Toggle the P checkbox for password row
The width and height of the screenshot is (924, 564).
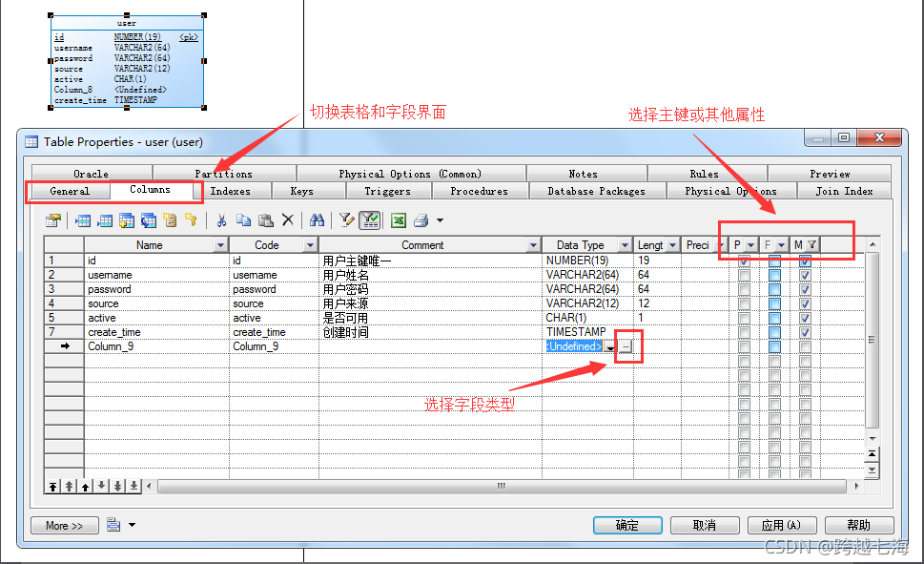745,289
